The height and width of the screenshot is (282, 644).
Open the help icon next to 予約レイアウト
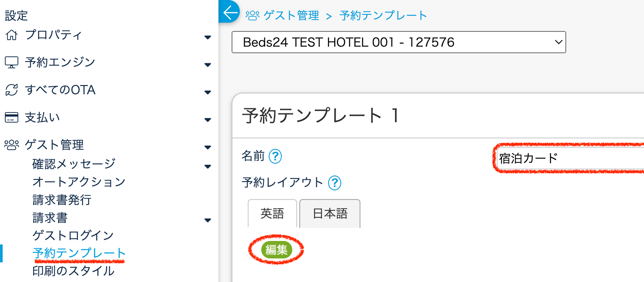tap(334, 182)
